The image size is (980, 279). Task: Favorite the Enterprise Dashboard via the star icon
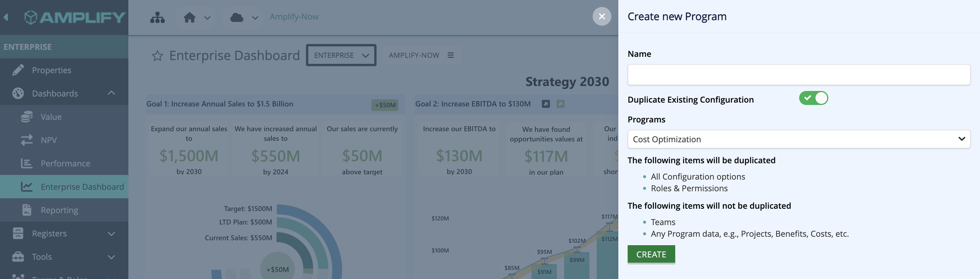[x=157, y=55]
